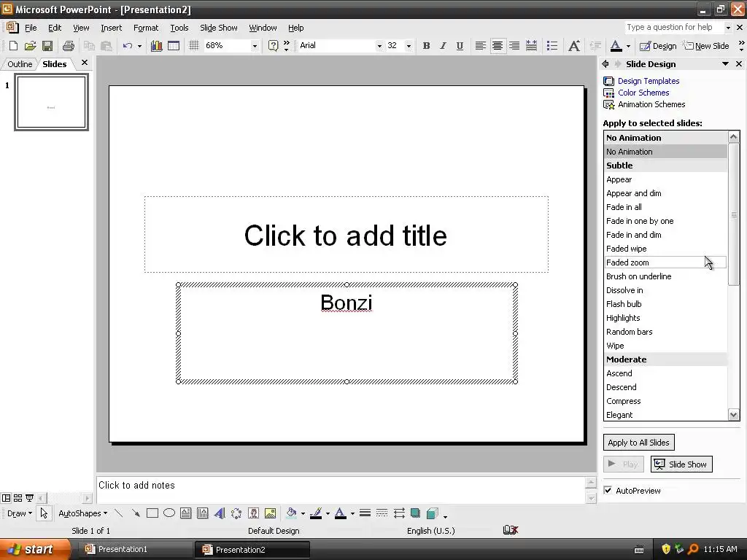The width and height of the screenshot is (747, 560).
Task: Open fill color dropdown arrow
Action: [303, 513]
